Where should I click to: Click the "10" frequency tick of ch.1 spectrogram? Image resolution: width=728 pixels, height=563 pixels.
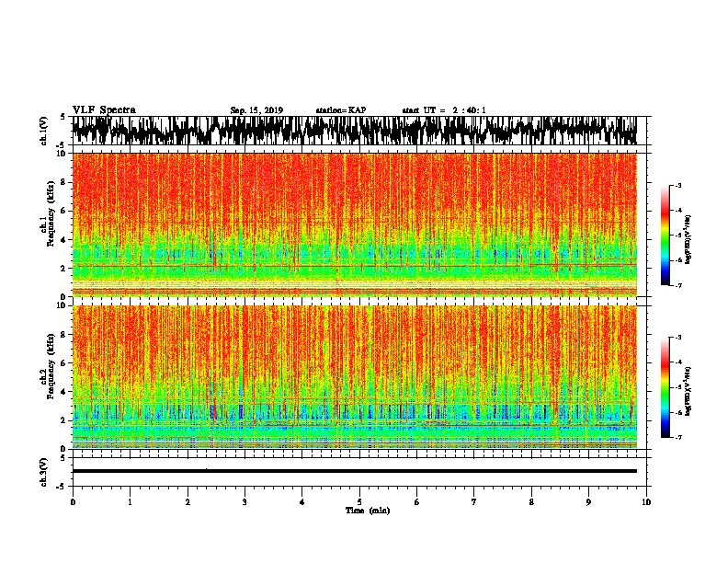62,154
